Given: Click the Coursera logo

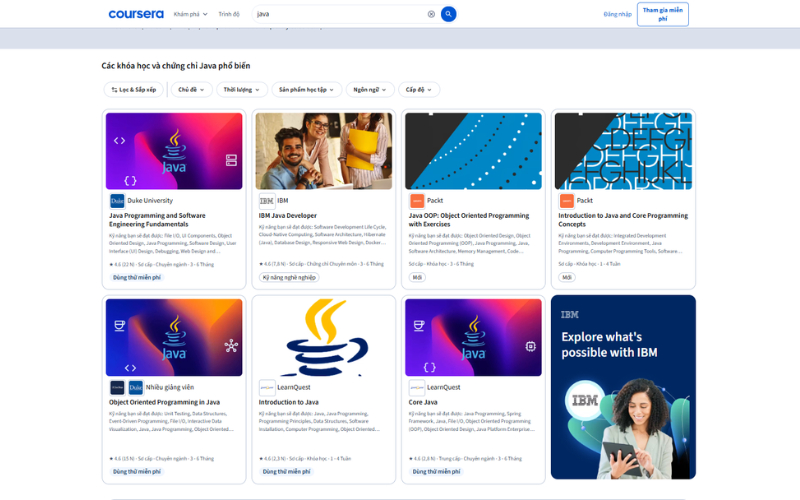Looking at the screenshot, I should point(136,14).
